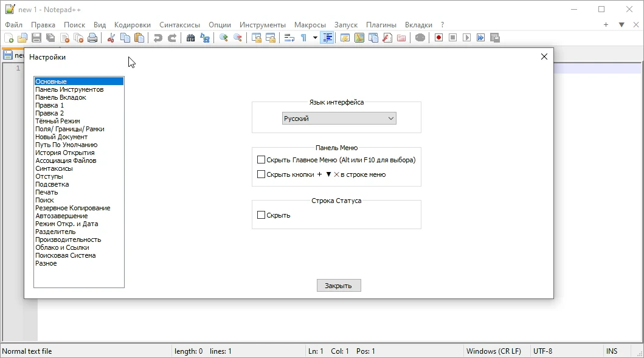Select Разное in settings list
The image size is (644, 358).
click(x=79, y=263)
